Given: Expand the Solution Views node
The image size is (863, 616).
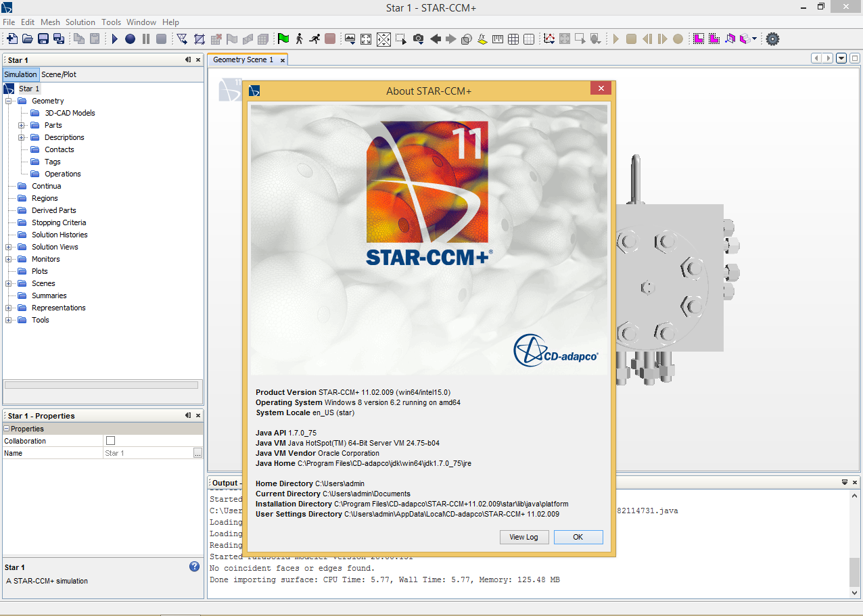Looking at the screenshot, I should coord(9,247).
